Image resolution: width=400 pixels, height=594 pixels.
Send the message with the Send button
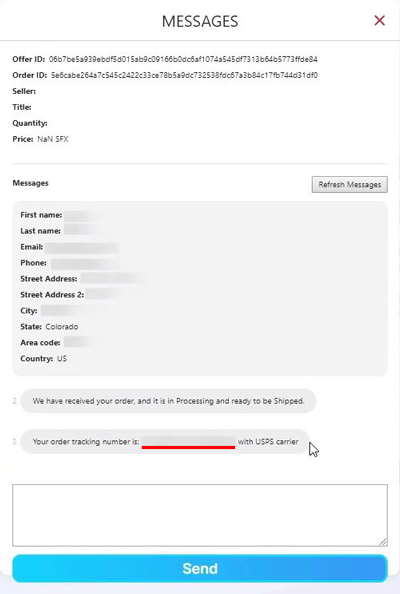click(200, 568)
